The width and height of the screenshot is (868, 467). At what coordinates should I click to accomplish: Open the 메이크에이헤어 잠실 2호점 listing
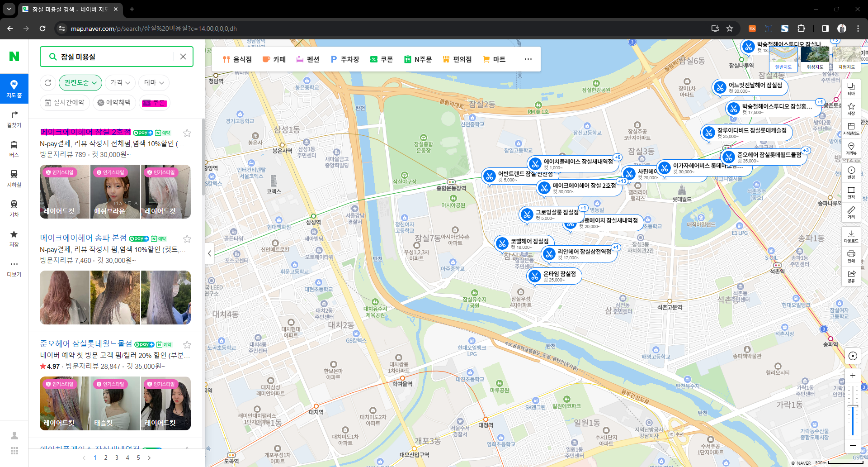coord(85,132)
